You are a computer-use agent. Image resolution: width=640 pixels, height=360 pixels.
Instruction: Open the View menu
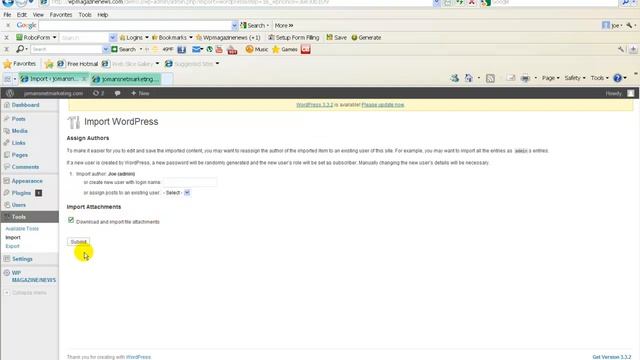tap(38, 15)
